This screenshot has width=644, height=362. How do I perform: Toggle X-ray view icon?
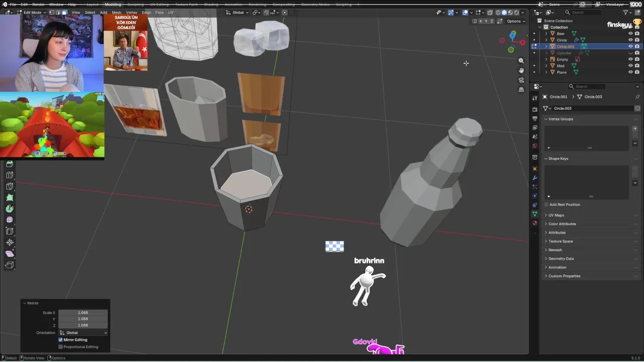(490, 12)
